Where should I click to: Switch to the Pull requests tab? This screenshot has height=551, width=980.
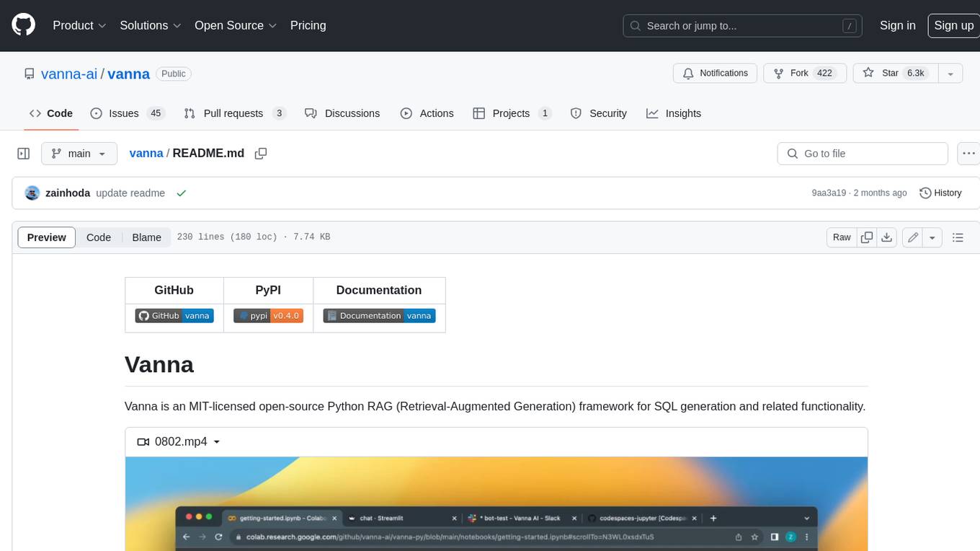(x=235, y=113)
